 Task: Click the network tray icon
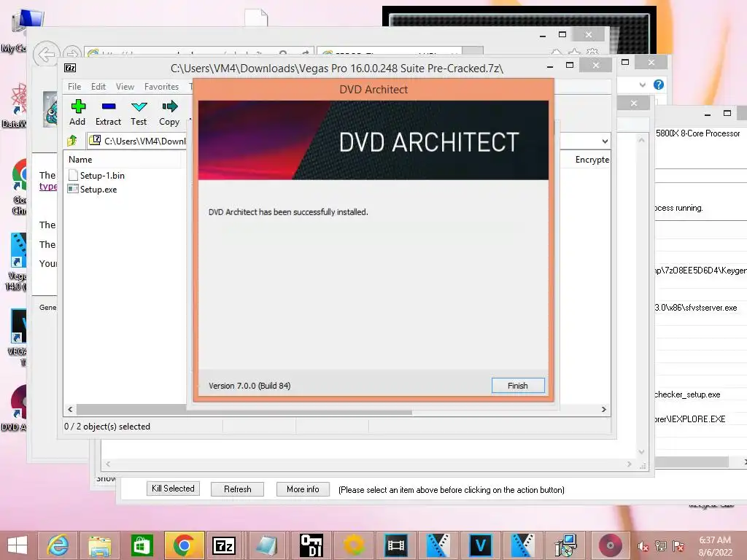click(x=661, y=546)
